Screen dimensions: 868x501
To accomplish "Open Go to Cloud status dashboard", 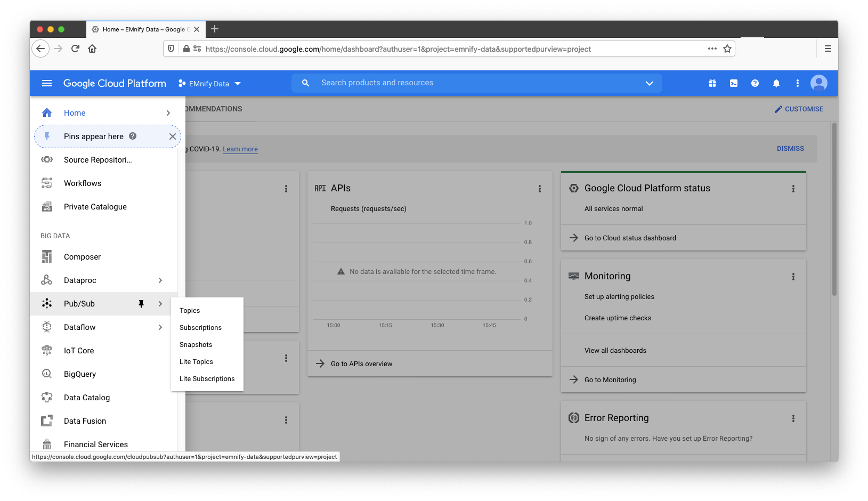I will [630, 238].
